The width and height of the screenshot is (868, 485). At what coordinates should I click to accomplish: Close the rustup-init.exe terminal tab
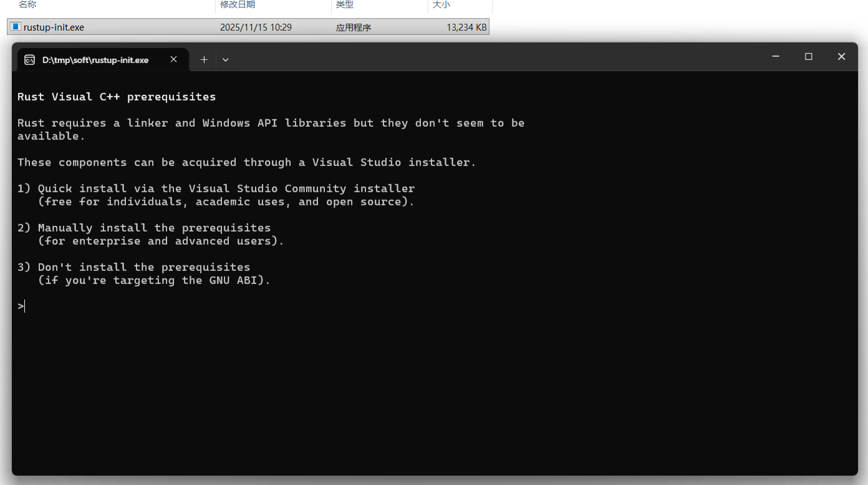click(174, 59)
